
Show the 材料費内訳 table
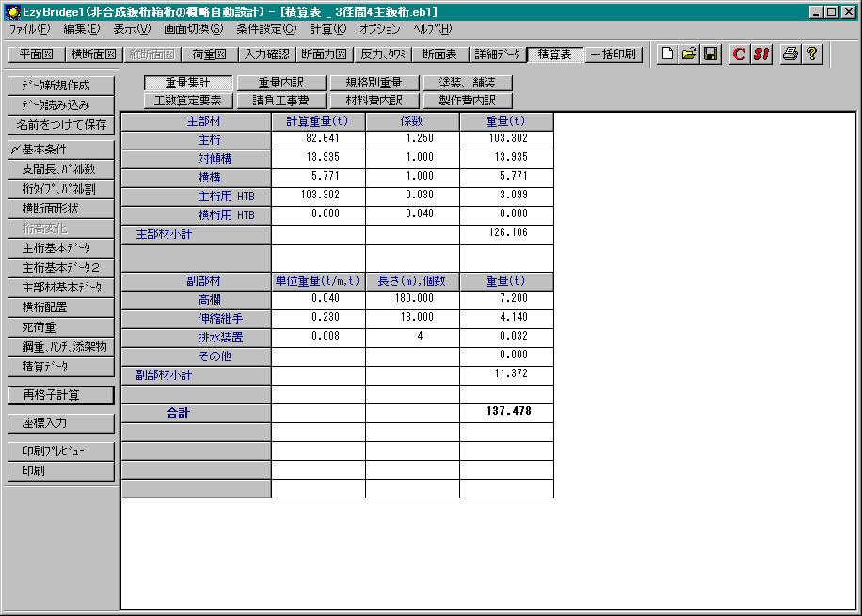click(375, 101)
